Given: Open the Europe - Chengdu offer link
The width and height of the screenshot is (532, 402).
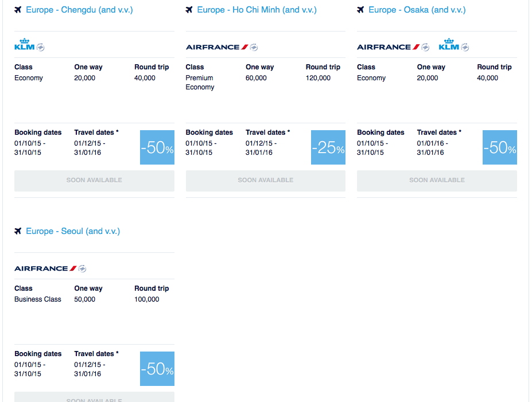Looking at the screenshot, I should click(79, 10).
